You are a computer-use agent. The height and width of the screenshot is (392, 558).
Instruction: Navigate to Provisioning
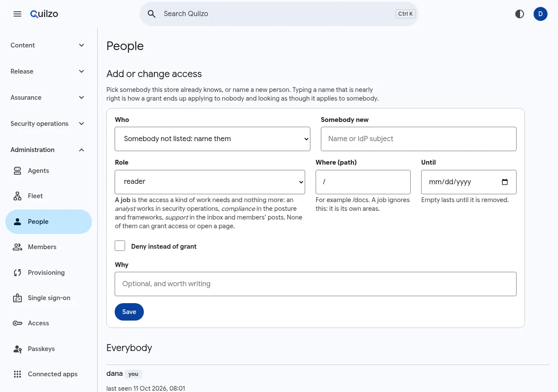[x=49, y=273]
